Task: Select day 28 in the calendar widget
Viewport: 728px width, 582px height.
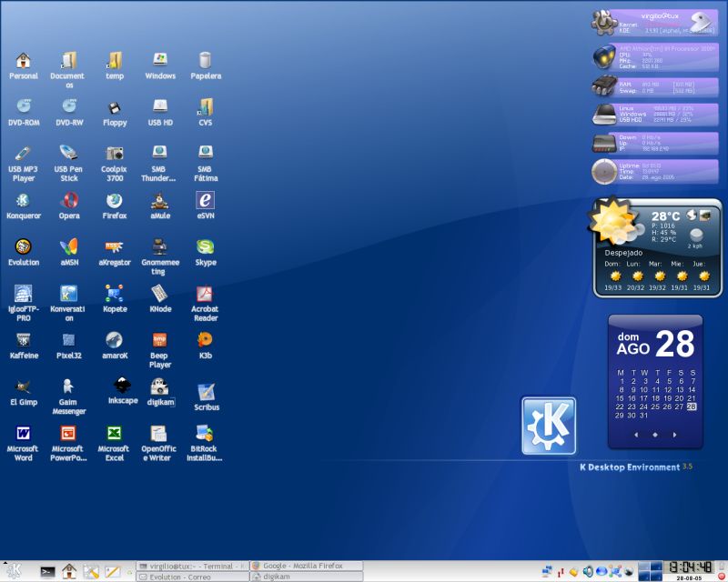Action: tap(692, 406)
